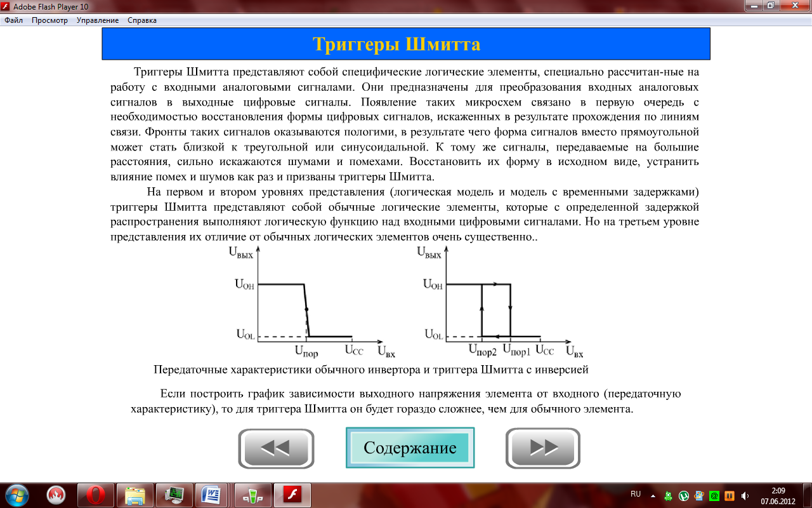Open clock showing 2:09 date 07.06.2012
The image size is (812, 508).
click(778, 495)
